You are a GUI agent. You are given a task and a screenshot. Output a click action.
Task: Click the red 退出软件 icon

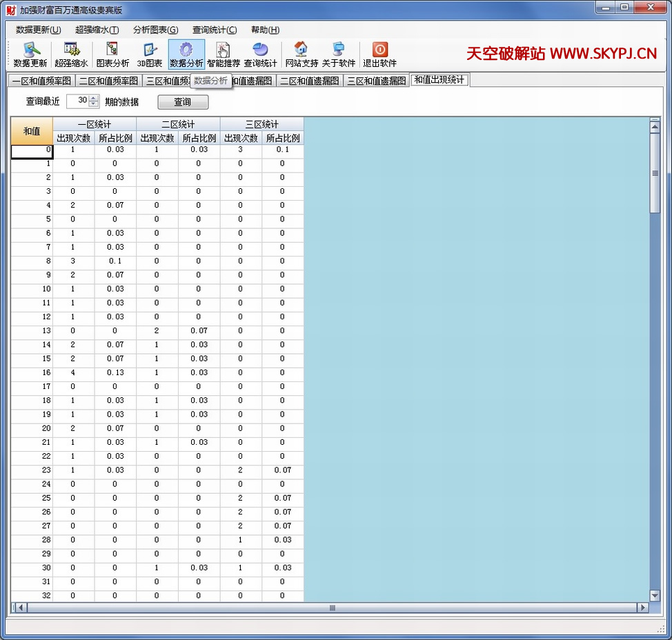(x=380, y=54)
